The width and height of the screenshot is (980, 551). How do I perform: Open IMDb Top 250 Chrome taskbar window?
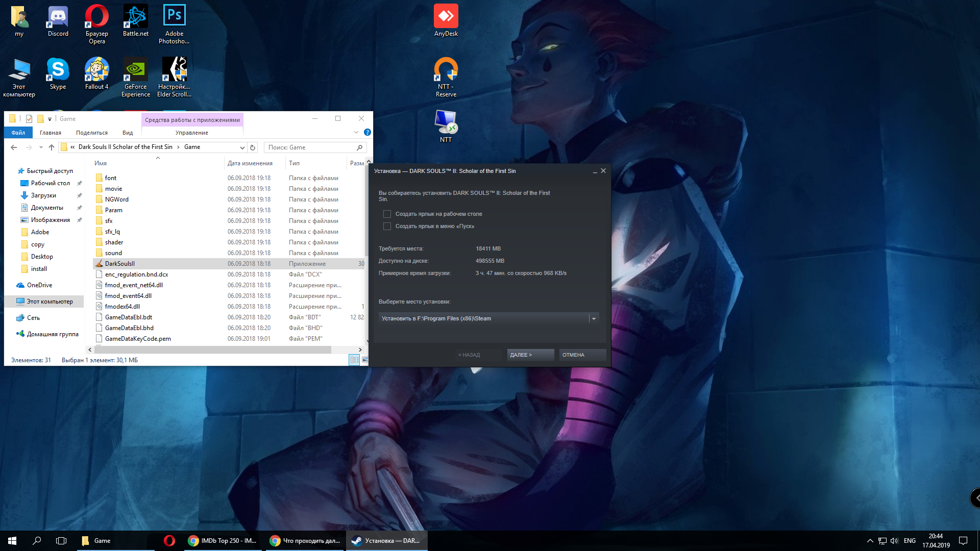222,541
